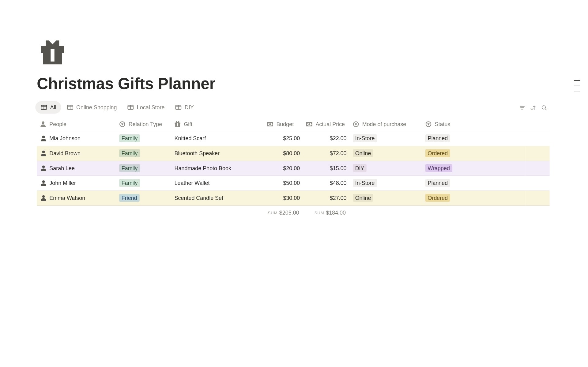Click the person icon beside Emma Watson

[x=43, y=198]
